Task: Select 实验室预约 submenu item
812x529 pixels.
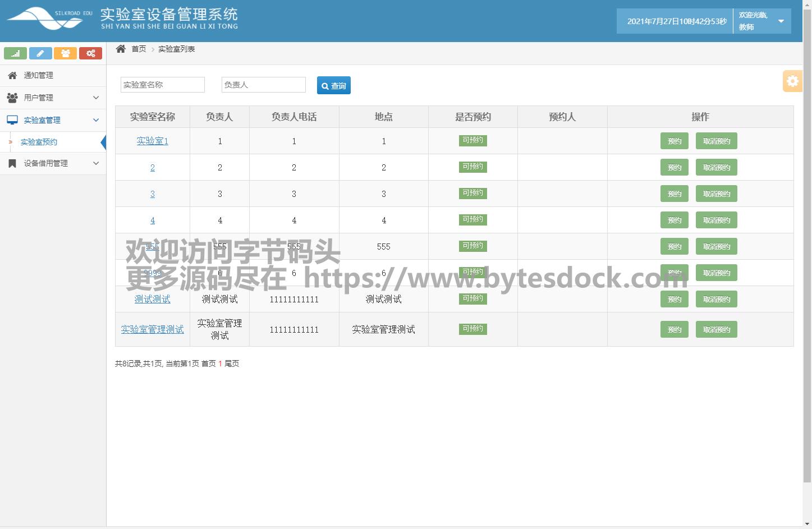Action: click(39, 142)
